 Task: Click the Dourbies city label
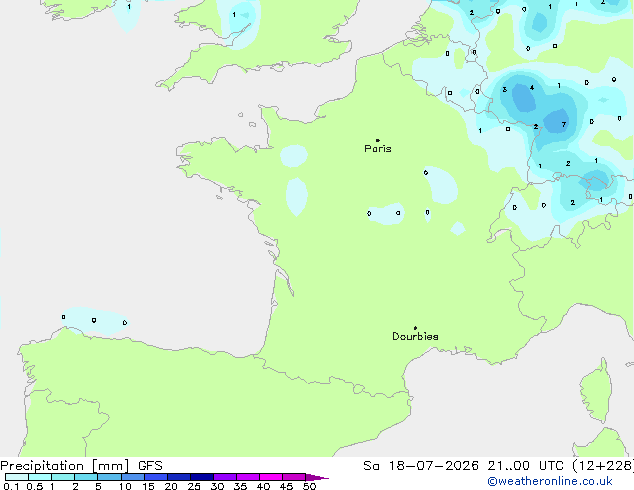(415, 336)
